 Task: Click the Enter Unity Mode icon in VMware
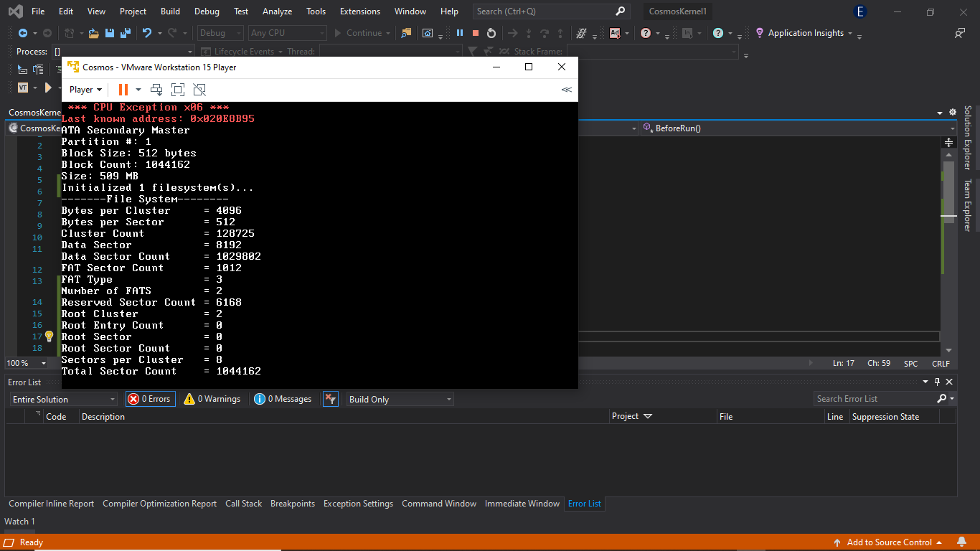click(x=199, y=90)
